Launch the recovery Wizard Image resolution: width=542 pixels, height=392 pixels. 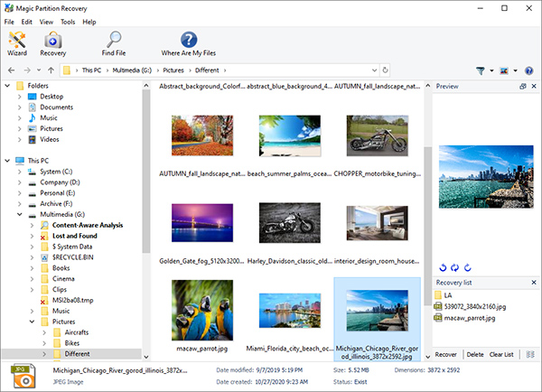pos(17,42)
